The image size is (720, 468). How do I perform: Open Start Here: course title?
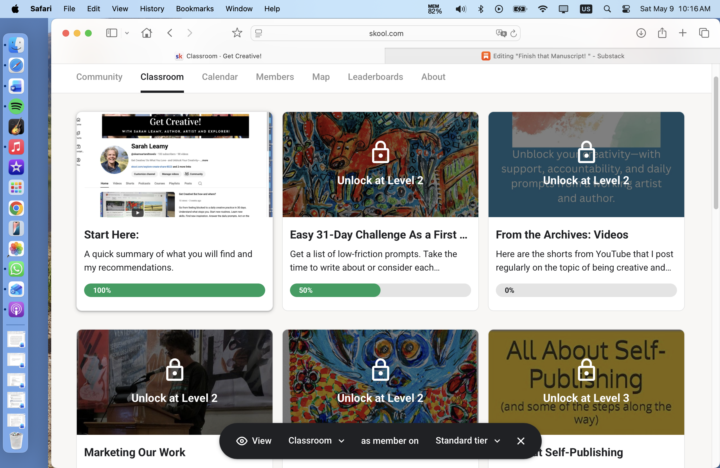pos(111,235)
